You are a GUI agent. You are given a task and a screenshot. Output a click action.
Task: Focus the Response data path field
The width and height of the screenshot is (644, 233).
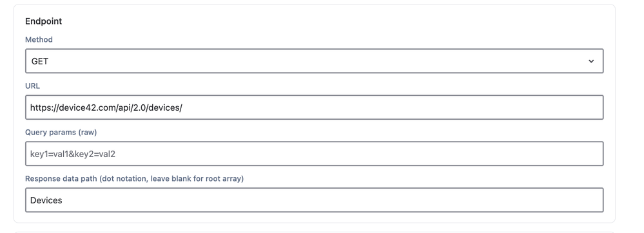click(314, 200)
